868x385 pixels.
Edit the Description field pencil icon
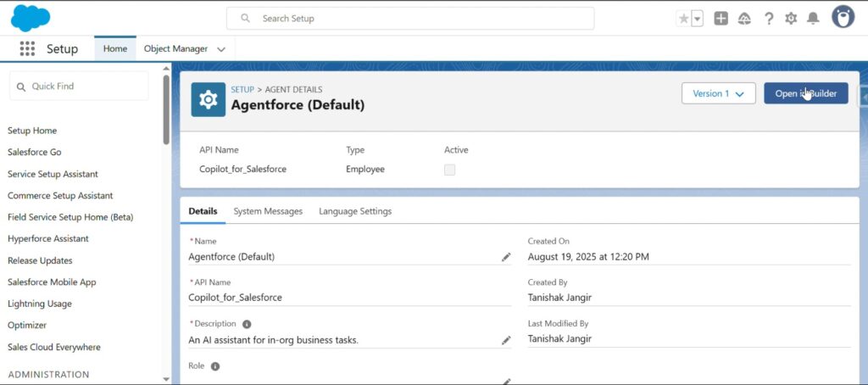pos(506,340)
